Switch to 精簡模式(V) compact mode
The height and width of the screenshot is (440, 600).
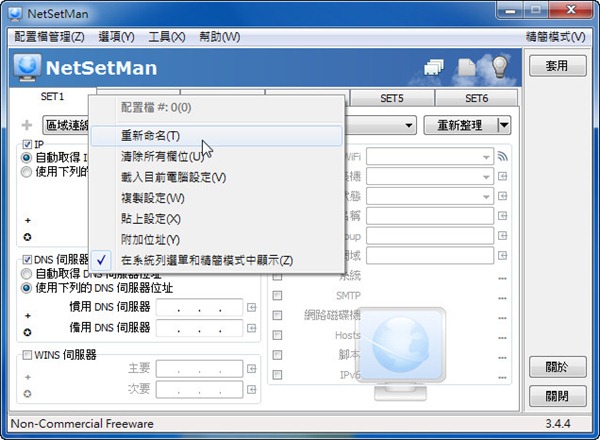[555, 37]
